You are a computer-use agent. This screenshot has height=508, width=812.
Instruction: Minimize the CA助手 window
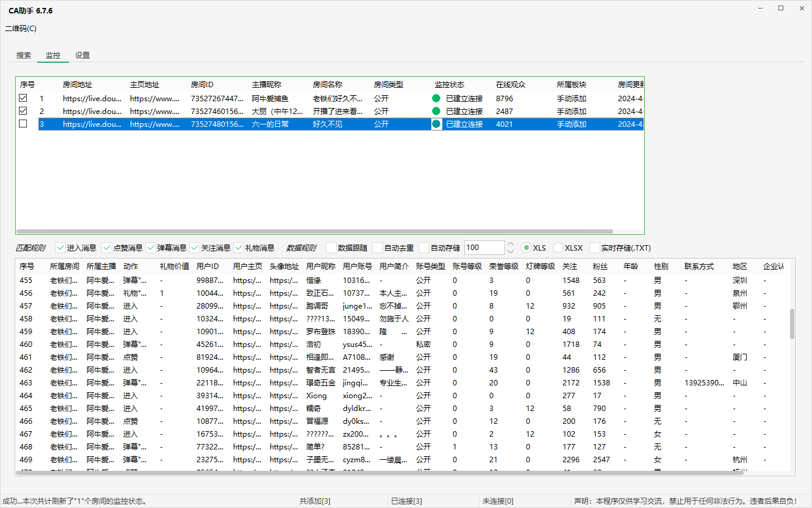761,8
